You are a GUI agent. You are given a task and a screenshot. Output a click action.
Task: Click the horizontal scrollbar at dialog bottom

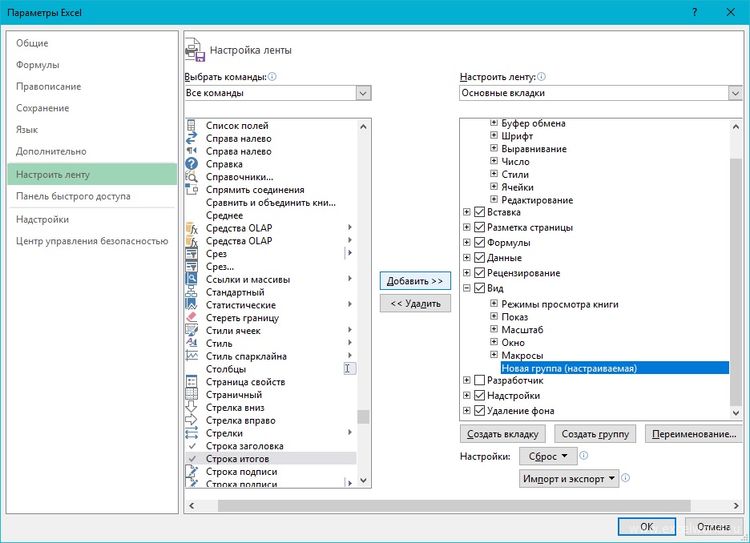[454, 505]
